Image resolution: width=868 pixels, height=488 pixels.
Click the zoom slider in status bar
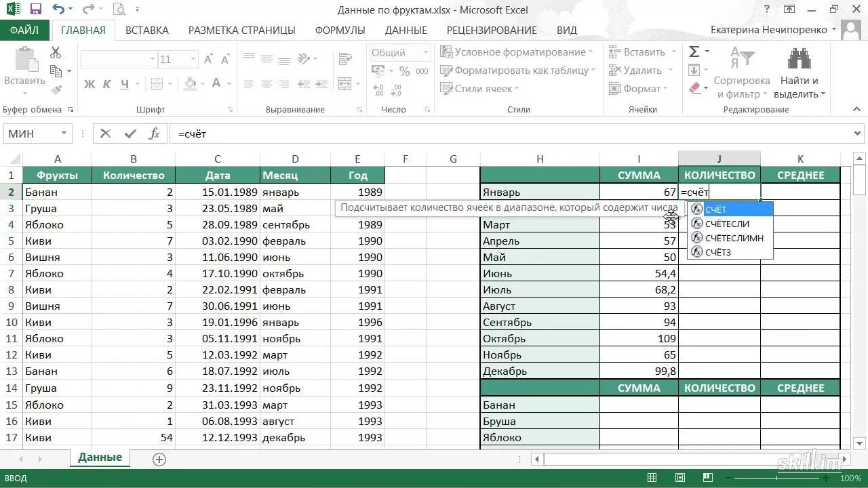click(x=777, y=479)
